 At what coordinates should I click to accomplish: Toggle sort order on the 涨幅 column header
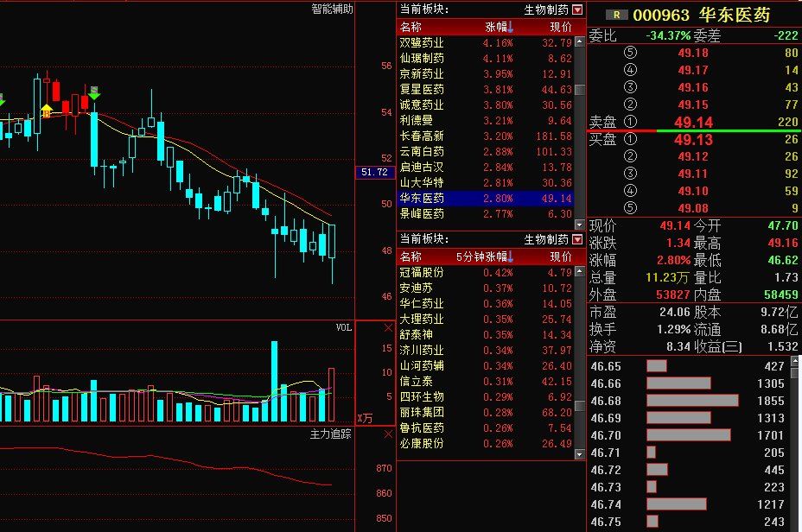[x=497, y=27]
